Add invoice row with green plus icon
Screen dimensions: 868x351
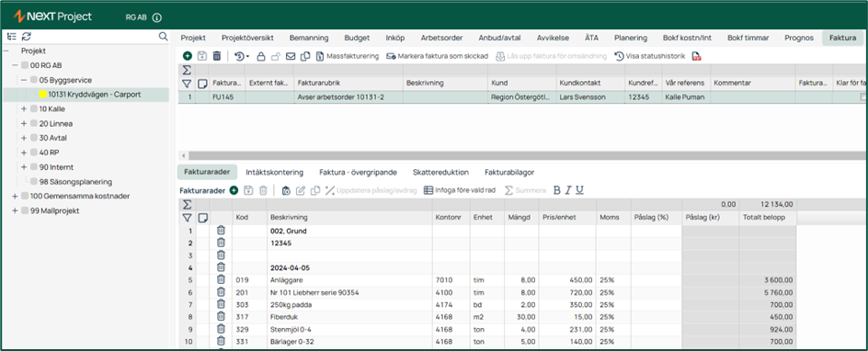[234, 191]
